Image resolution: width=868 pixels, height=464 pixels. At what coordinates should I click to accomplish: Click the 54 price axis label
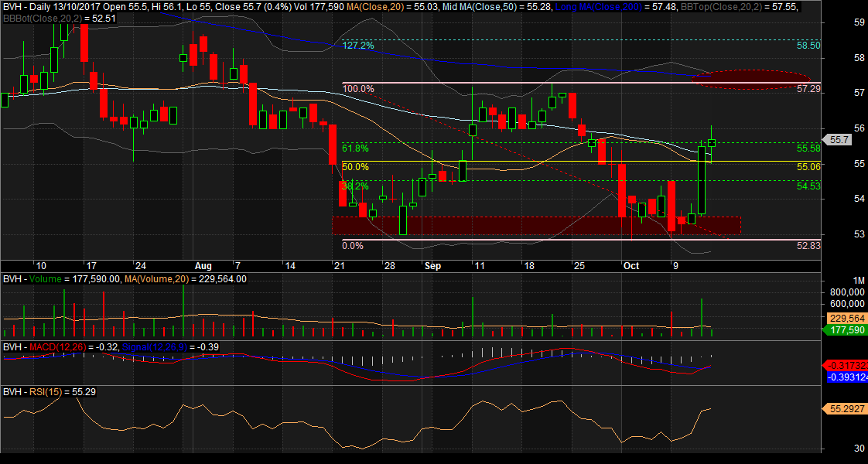(x=859, y=199)
